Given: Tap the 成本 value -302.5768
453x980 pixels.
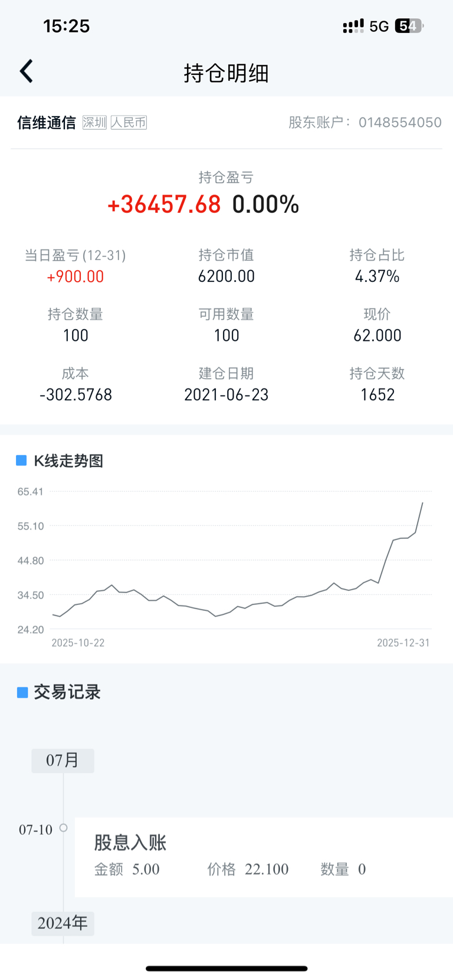Looking at the screenshot, I should 75,394.
